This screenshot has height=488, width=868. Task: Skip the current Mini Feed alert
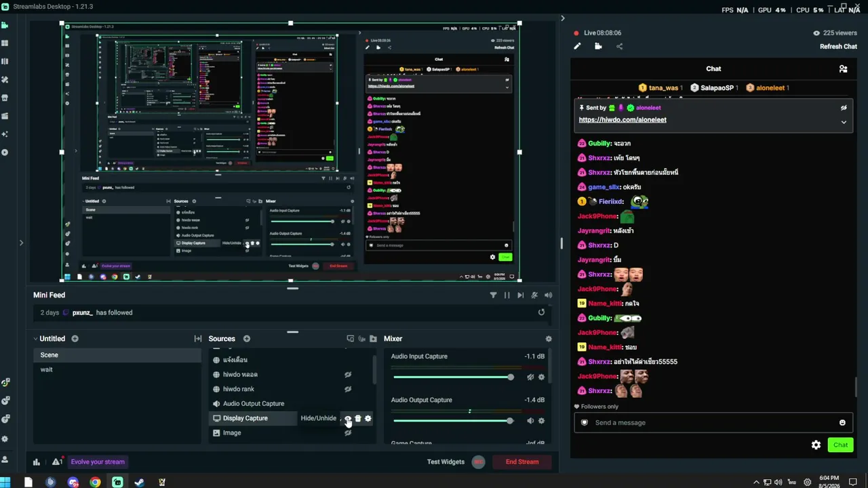(x=520, y=295)
